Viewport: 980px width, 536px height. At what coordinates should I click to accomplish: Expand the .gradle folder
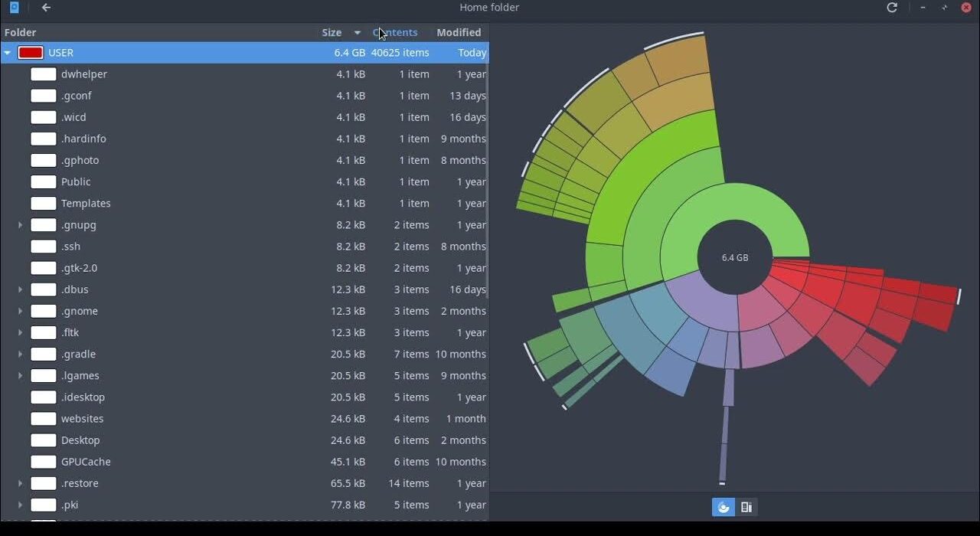tap(21, 355)
